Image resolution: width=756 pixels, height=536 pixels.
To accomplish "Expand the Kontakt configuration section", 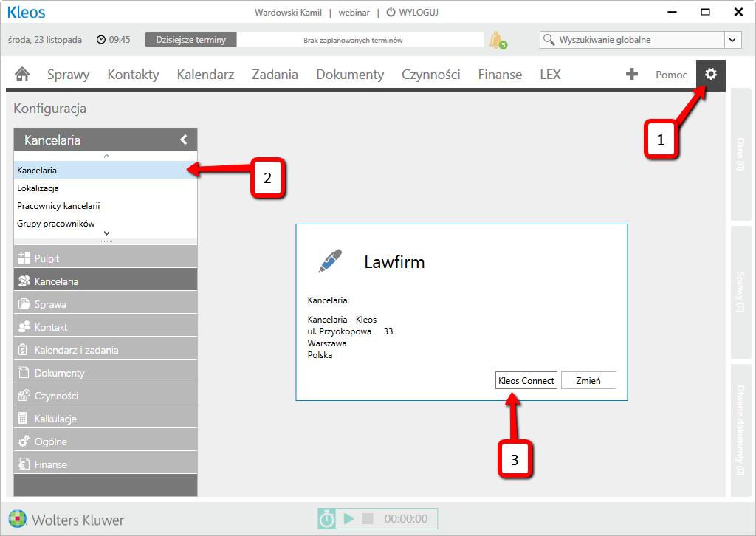I will tap(106, 327).
